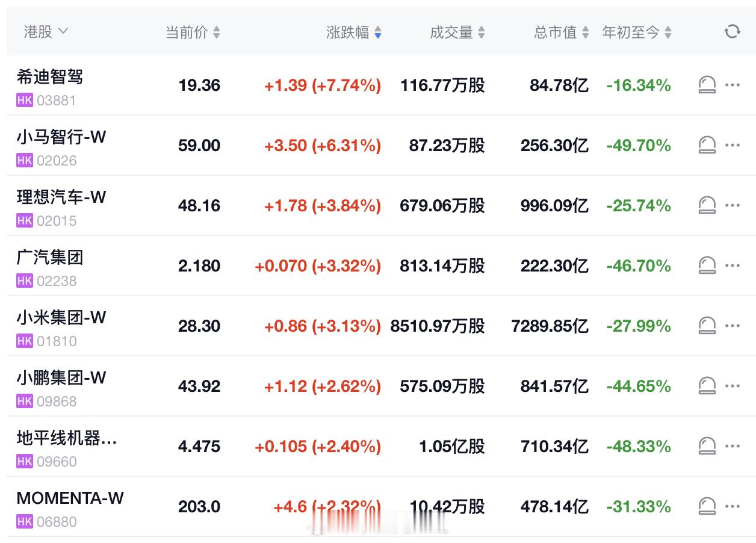Image resolution: width=756 pixels, height=543 pixels.
Task: Click stock code 09660
Action: point(57,462)
